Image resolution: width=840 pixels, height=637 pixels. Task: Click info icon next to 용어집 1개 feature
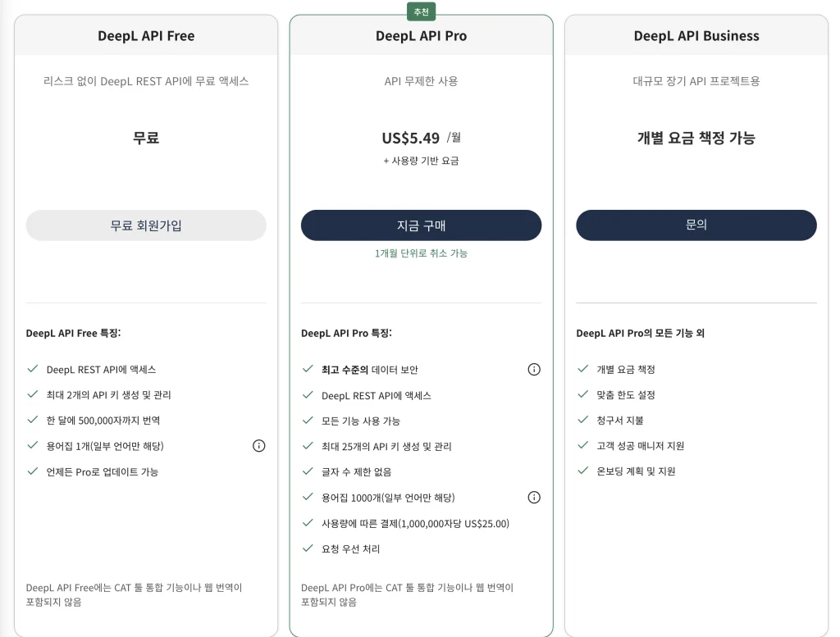point(258,446)
